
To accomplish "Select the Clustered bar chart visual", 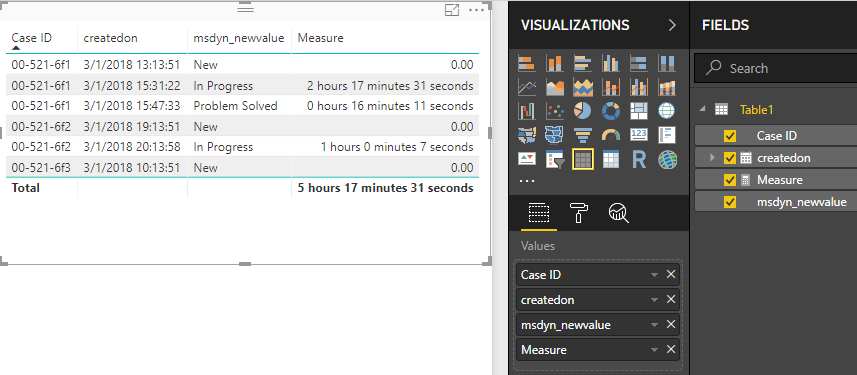I will point(583,63).
